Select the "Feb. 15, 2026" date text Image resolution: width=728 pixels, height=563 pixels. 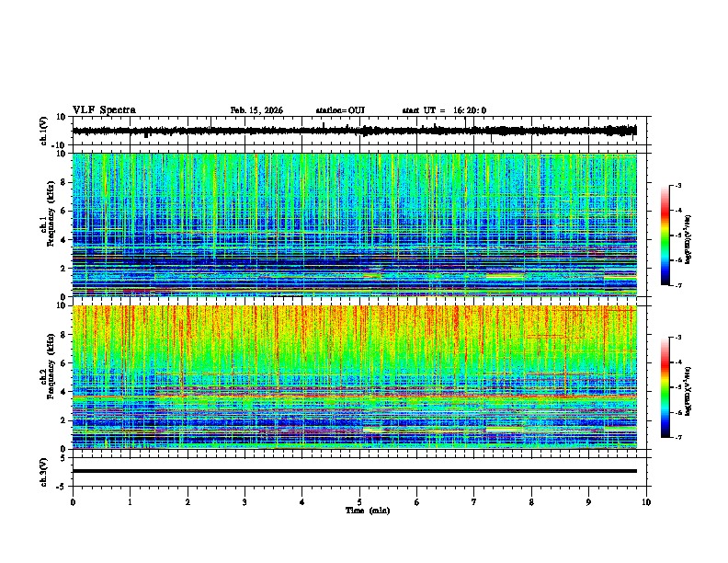256,110
